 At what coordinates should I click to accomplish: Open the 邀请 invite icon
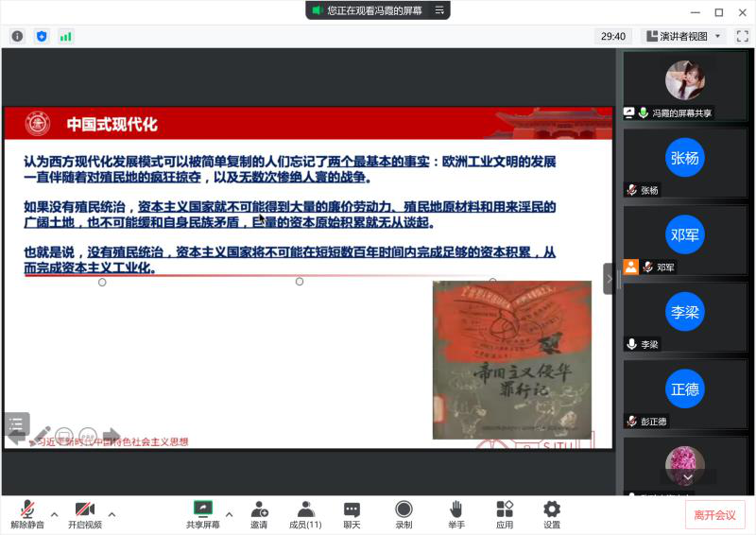click(x=258, y=514)
